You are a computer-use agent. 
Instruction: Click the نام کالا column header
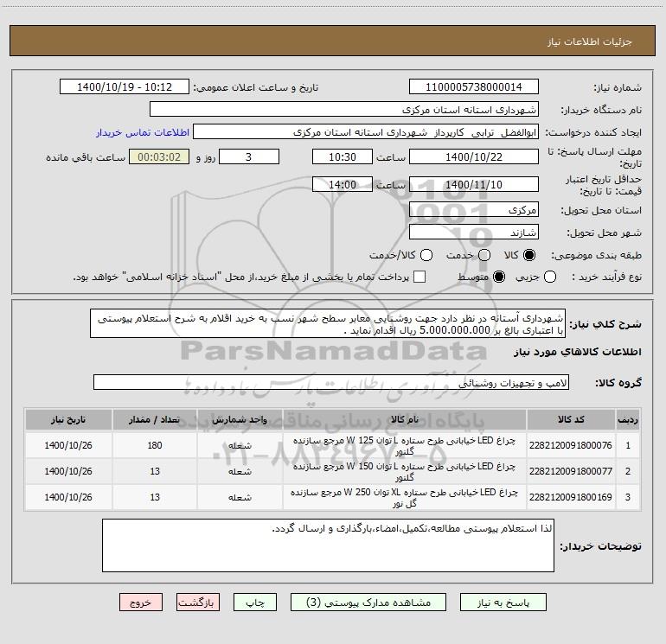pos(405,419)
